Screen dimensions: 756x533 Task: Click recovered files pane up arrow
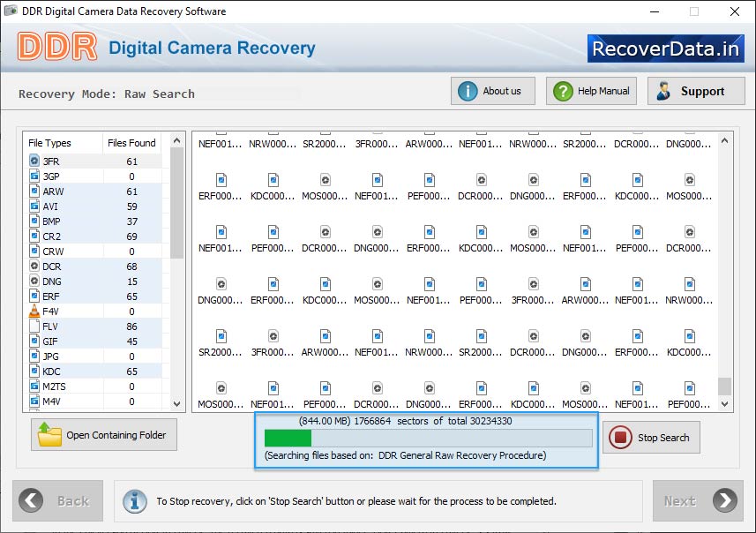(724, 141)
